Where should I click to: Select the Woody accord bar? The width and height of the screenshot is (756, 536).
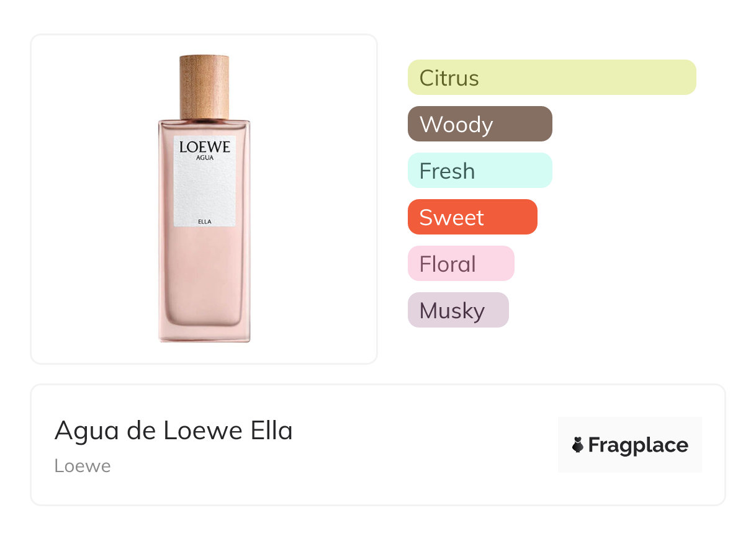(x=479, y=124)
